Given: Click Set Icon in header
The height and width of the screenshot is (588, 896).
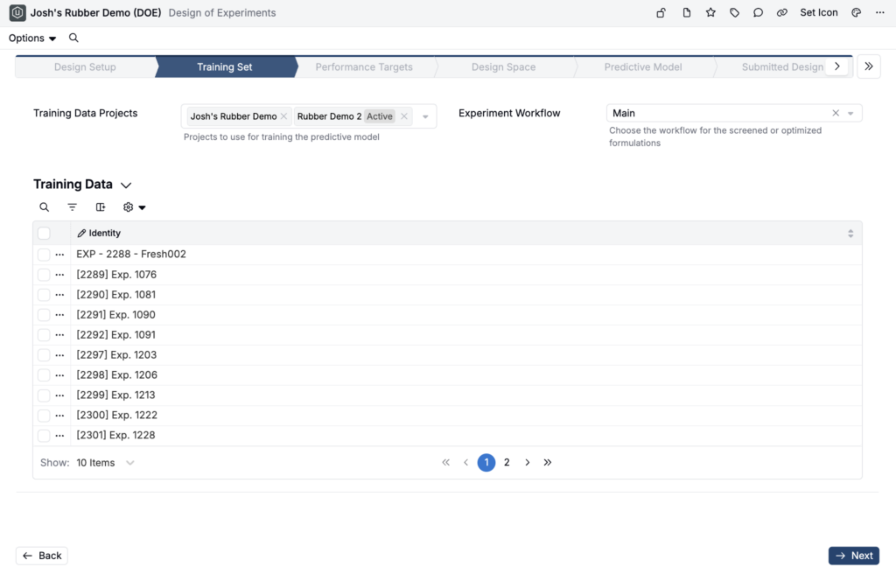Looking at the screenshot, I should coord(818,12).
